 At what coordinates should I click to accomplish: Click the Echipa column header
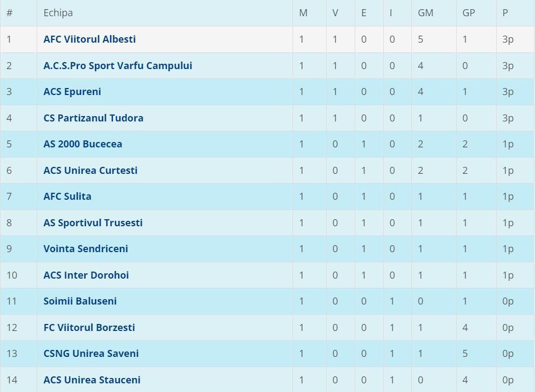(x=58, y=13)
